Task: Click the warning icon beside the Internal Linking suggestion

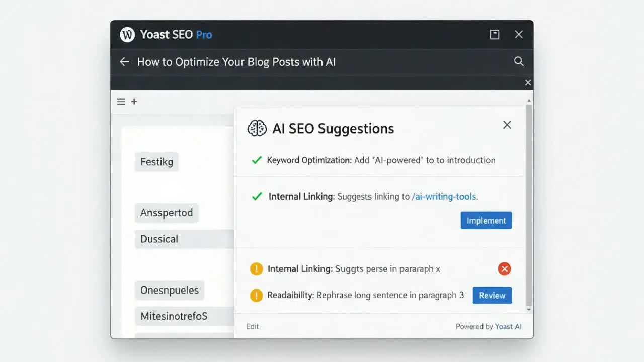Action: click(x=257, y=269)
